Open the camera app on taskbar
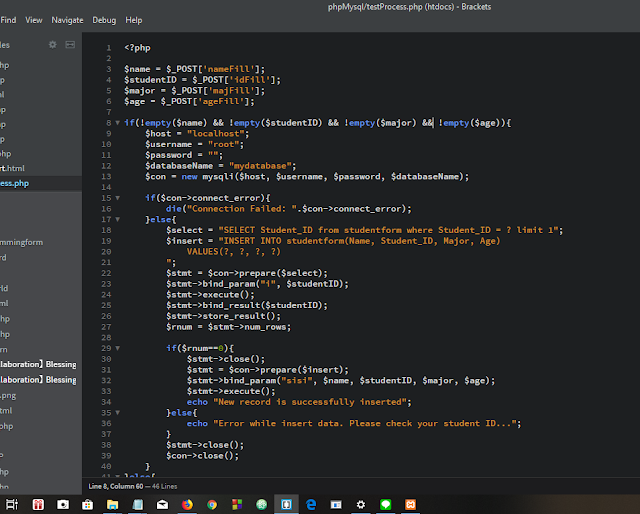 point(63,505)
